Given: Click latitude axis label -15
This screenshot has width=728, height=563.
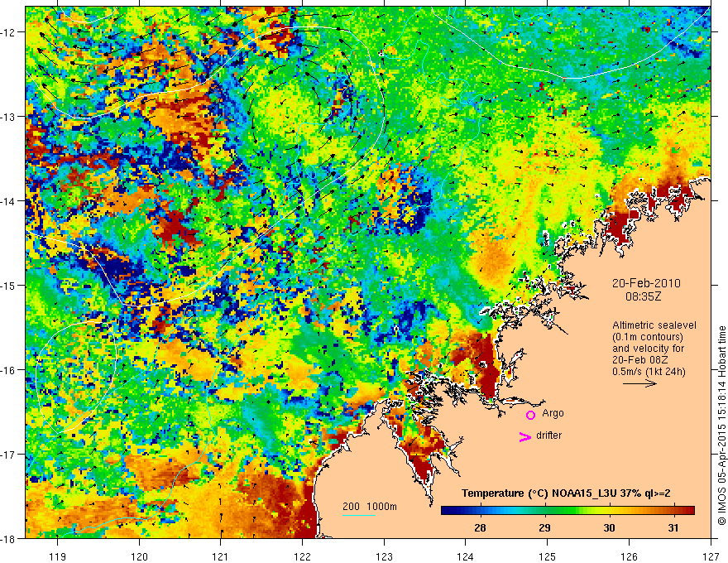Looking at the screenshot, I should 8,285.
